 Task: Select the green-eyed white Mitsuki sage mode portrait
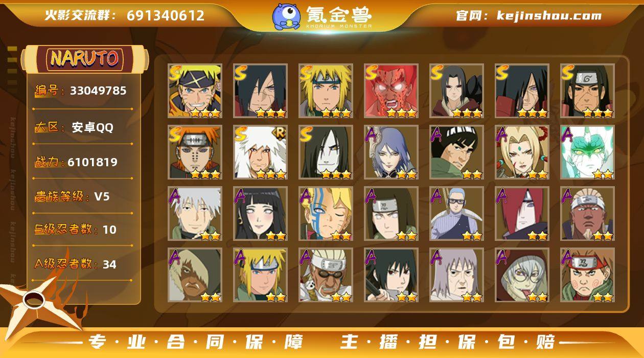click(588, 152)
